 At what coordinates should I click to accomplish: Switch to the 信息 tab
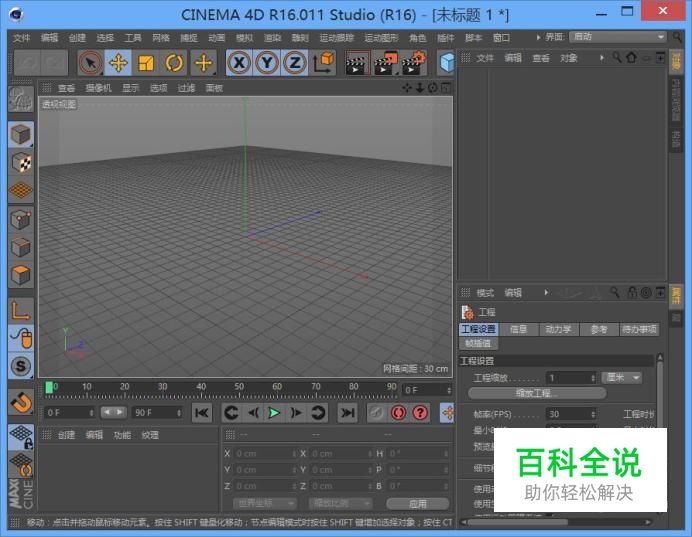(518, 329)
